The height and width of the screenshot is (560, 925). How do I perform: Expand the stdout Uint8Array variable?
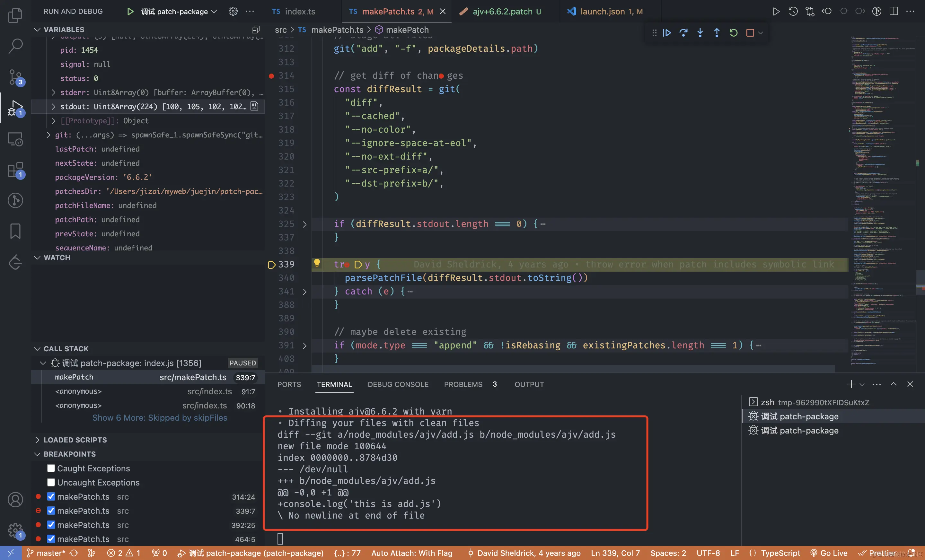coord(53,107)
